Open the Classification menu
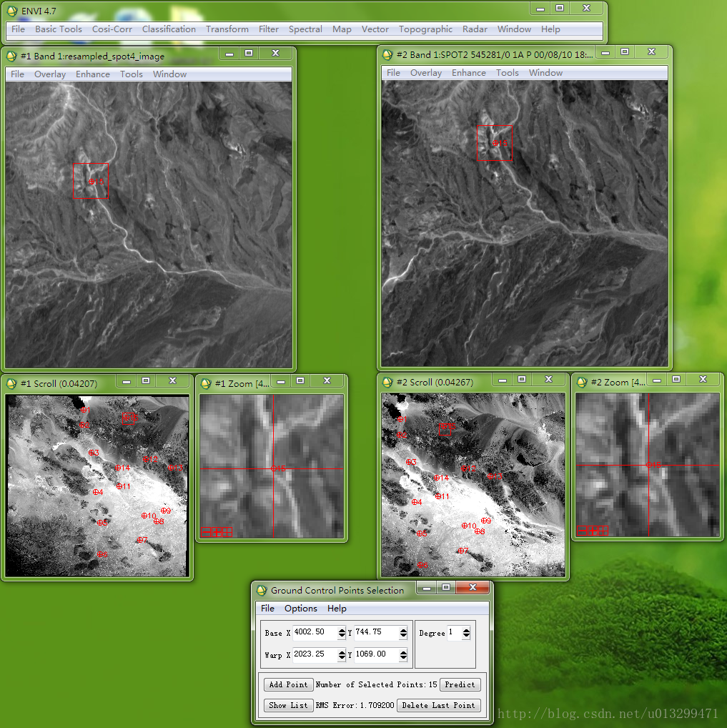 (169, 29)
